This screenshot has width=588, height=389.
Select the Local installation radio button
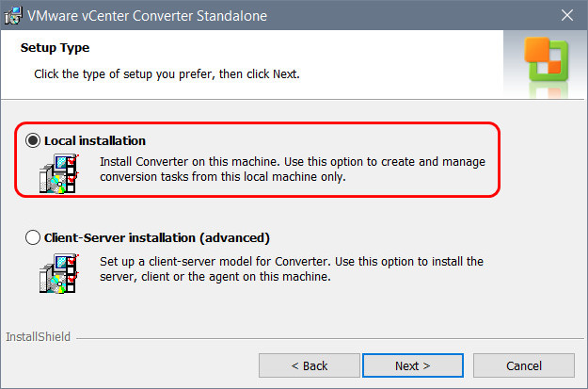click(x=33, y=140)
